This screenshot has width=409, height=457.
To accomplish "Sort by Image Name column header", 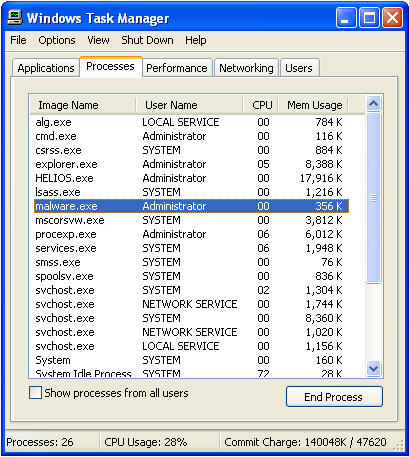I will point(83,105).
